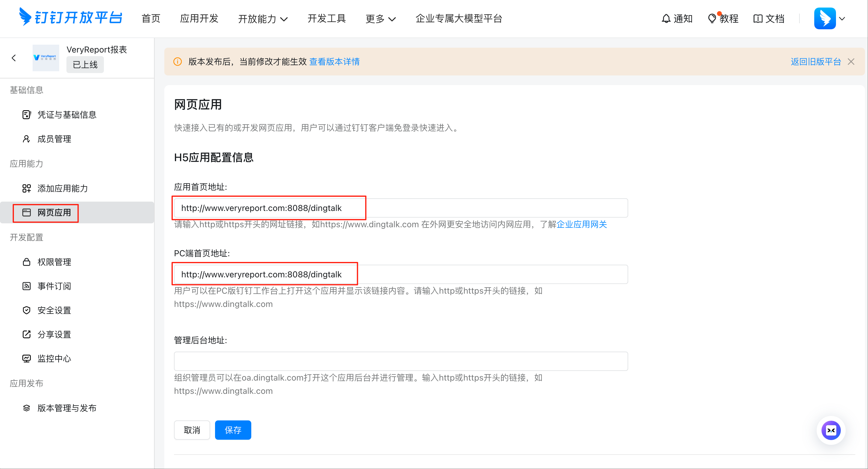Click the 版本管理与发布 layers icon
The image size is (868, 469).
point(27,408)
